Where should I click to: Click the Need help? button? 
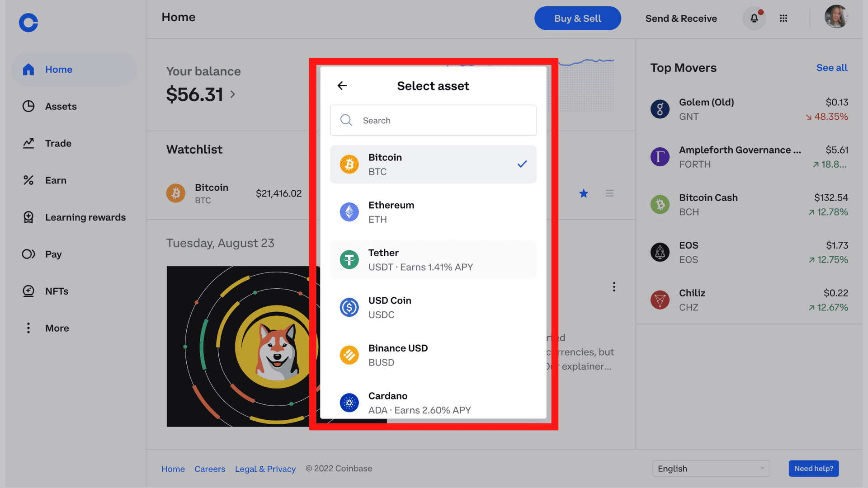(x=814, y=469)
